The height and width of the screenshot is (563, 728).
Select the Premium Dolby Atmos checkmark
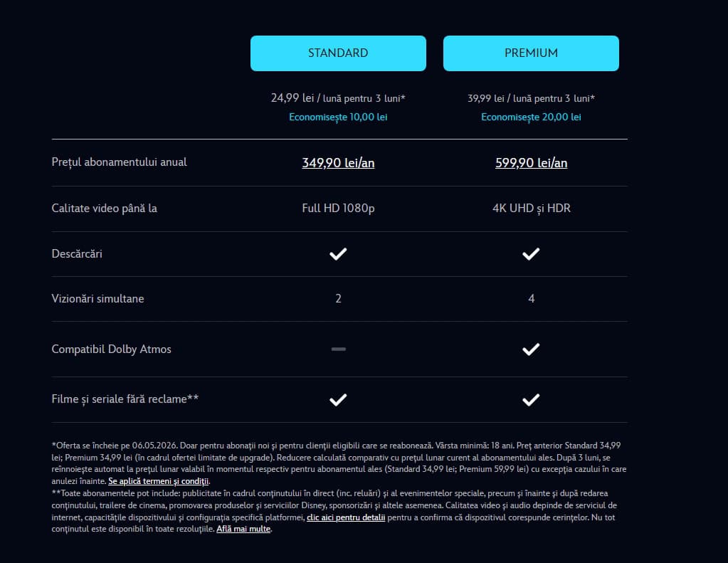click(x=531, y=349)
